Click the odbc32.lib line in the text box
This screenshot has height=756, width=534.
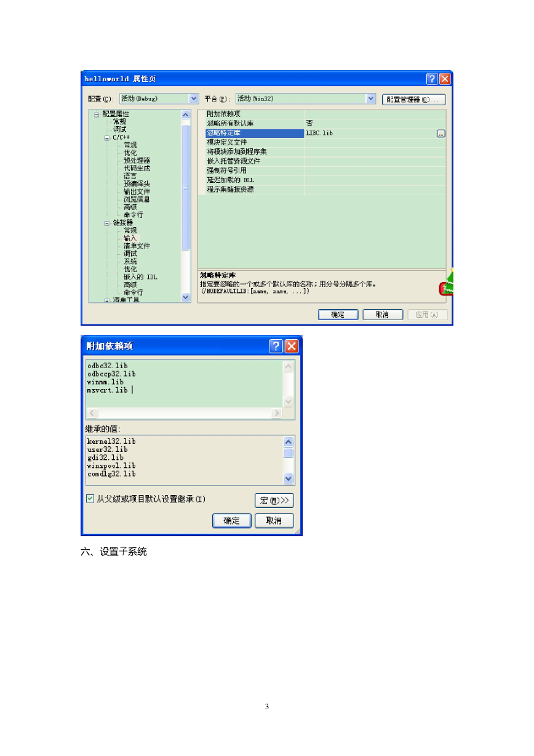coord(108,366)
